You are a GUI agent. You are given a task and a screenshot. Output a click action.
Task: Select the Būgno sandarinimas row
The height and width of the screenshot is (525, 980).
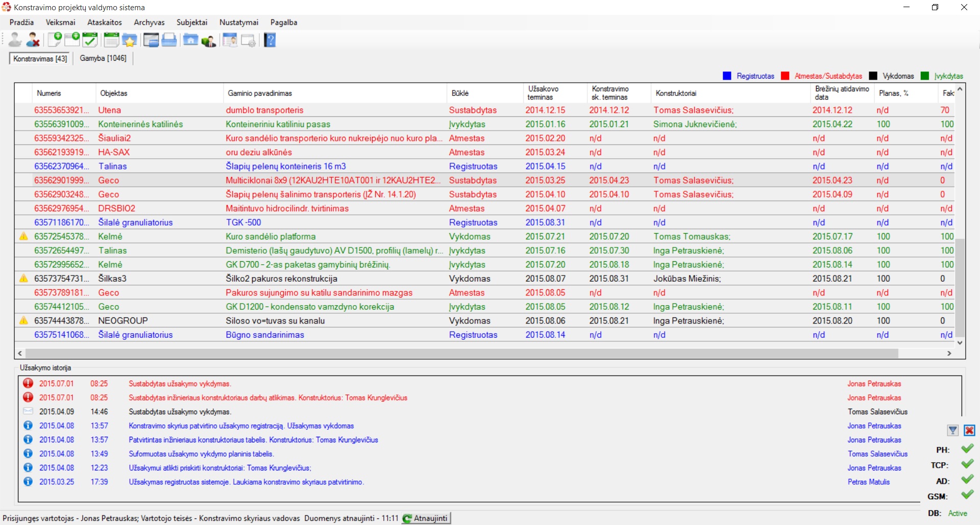(x=485, y=334)
